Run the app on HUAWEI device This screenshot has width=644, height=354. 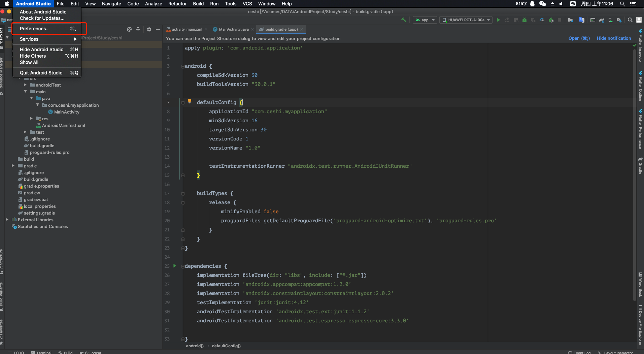click(x=498, y=20)
